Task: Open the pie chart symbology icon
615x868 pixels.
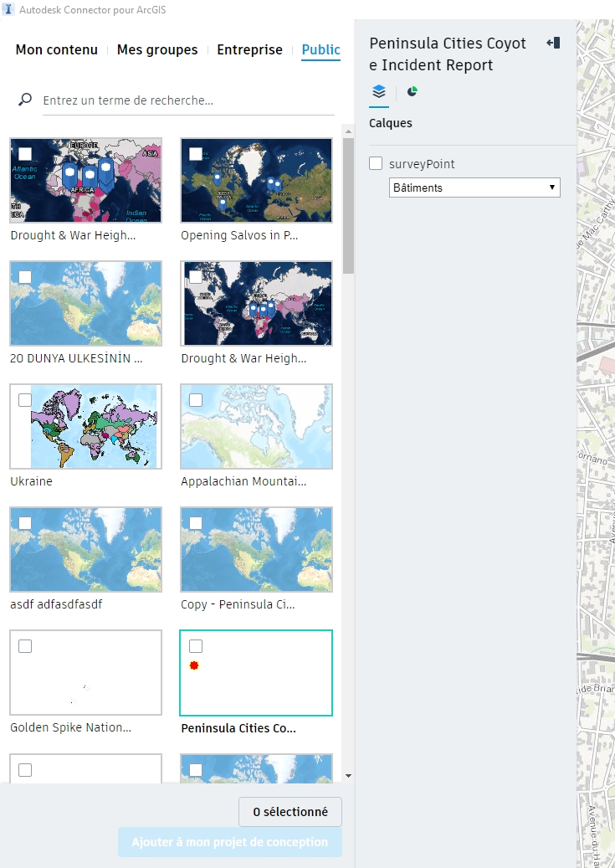Action: click(412, 91)
